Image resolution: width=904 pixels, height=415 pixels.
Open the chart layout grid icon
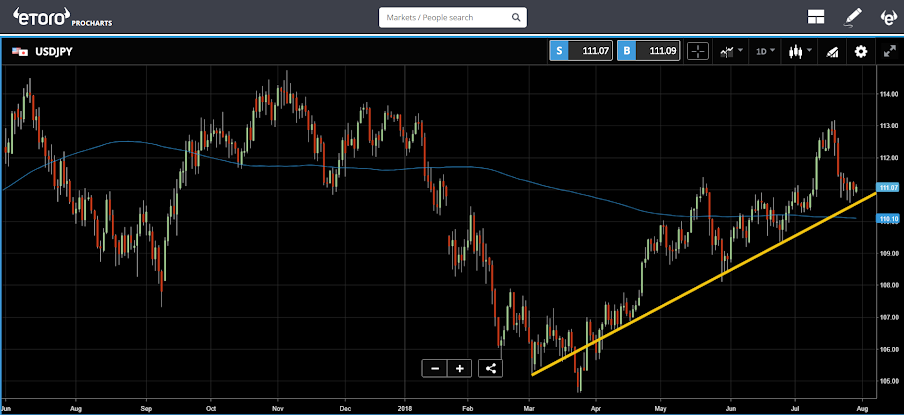point(816,18)
